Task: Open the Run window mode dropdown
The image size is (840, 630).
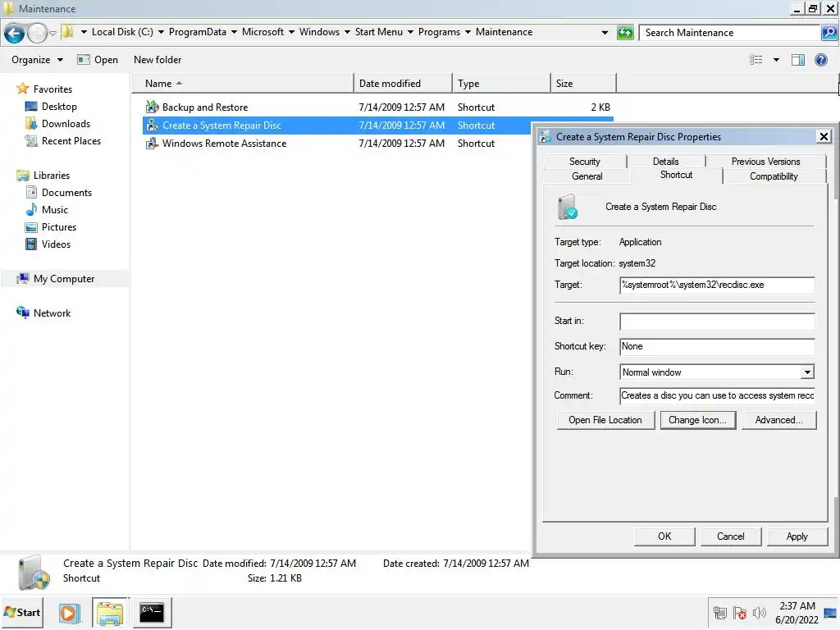Action: tap(807, 372)
